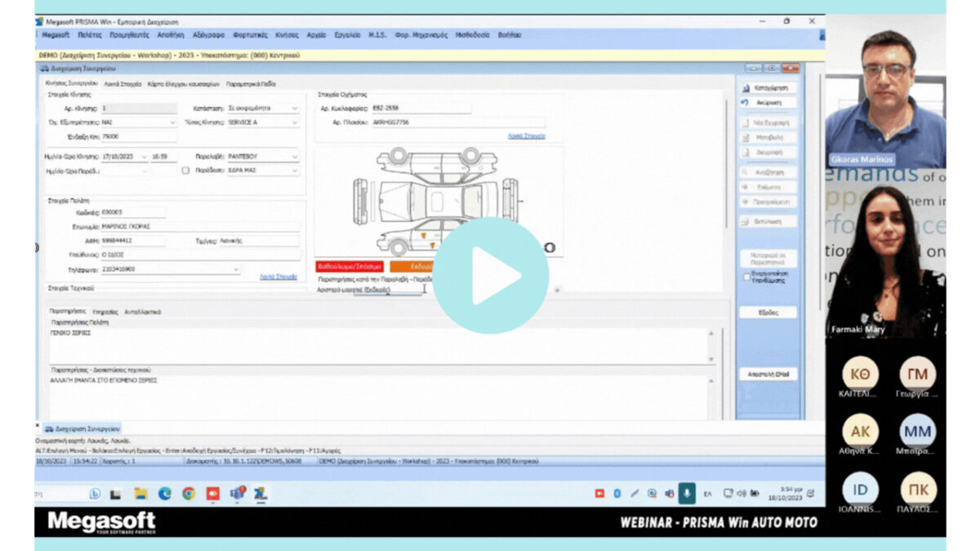Open Google Chrome from taskbar
This screenshot has width=980, height=551.
coord(189,494)
